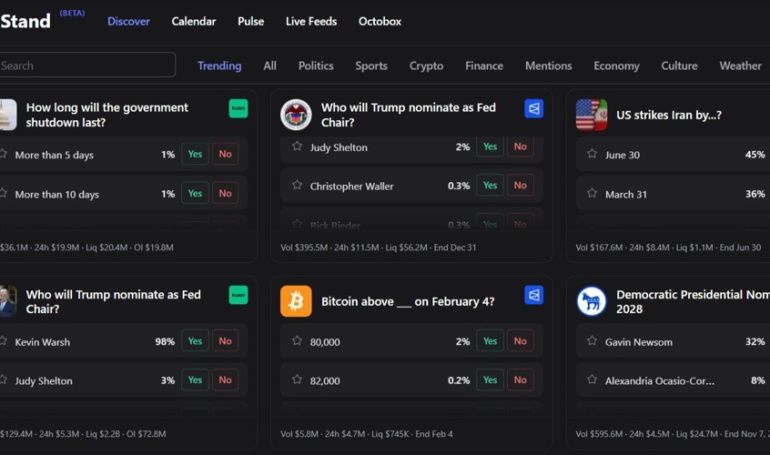Star the 80,000 Bitcoin outcome
Image resolution: width=770 pixels, height=455 pixels.
click(x=297, y=341)
